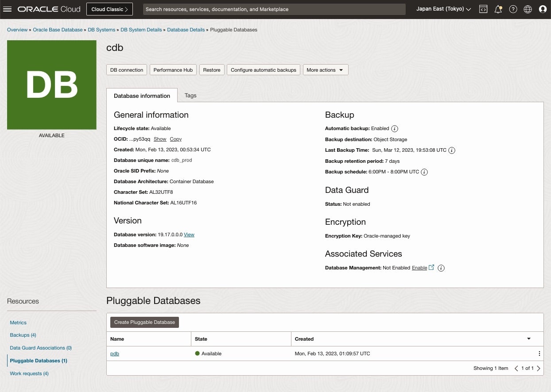Image resolution: width=551 pixels, height=392 pixels.
Task: Click the AL32UTF8 character set value
Action: tap(161, 192)
